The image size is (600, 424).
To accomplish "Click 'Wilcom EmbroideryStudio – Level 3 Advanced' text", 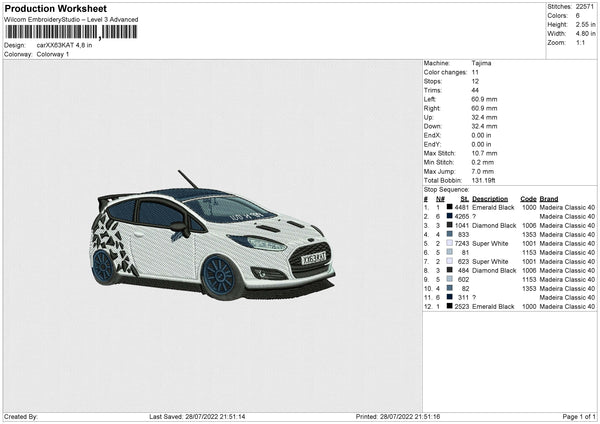I will 71,20.
